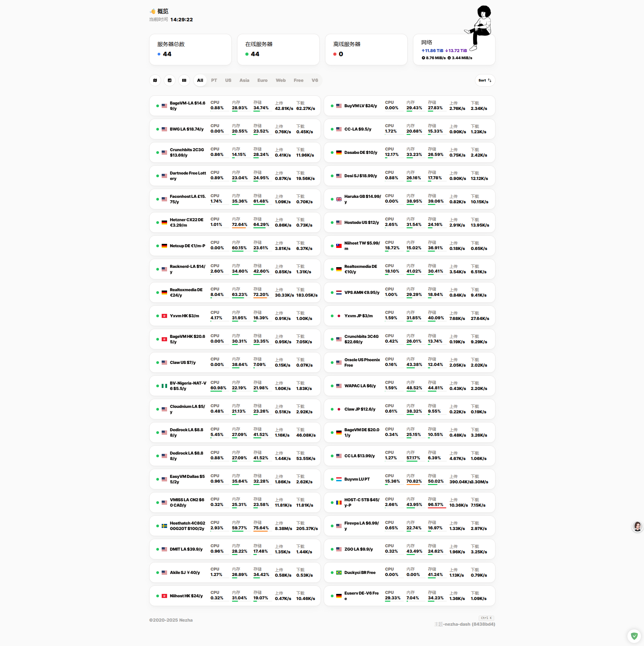Screen dimensions: 644x646
Task: Select the PT server group tab
Action: (214, 80)
